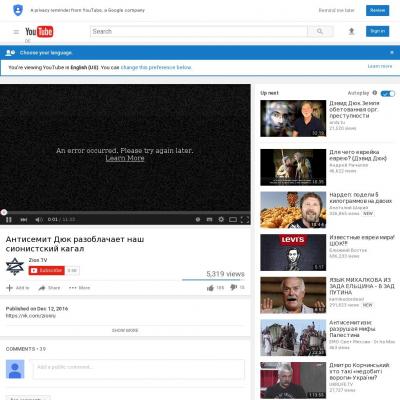Subscribe to Zion TV channel
The height and width of the screenshot is (400, 400).
pyautogui.click(x=47, y=270)
